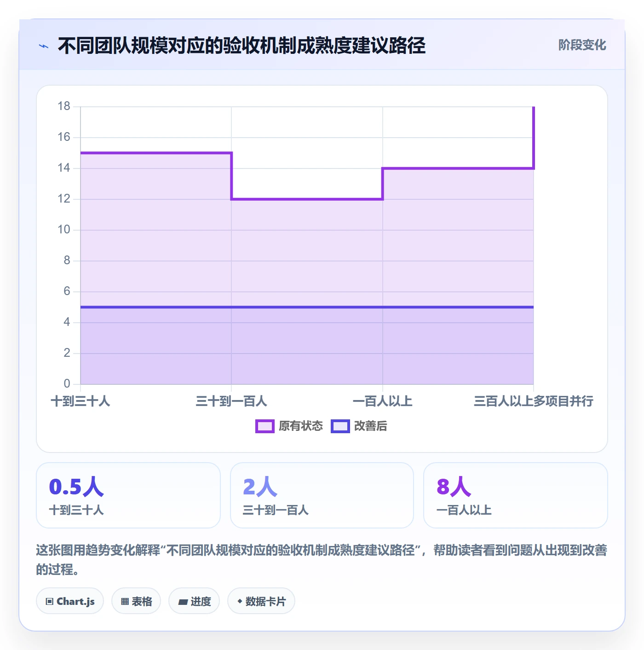Click the y-axis value 0
Screen dimensions: 644x650
point(67,384)
